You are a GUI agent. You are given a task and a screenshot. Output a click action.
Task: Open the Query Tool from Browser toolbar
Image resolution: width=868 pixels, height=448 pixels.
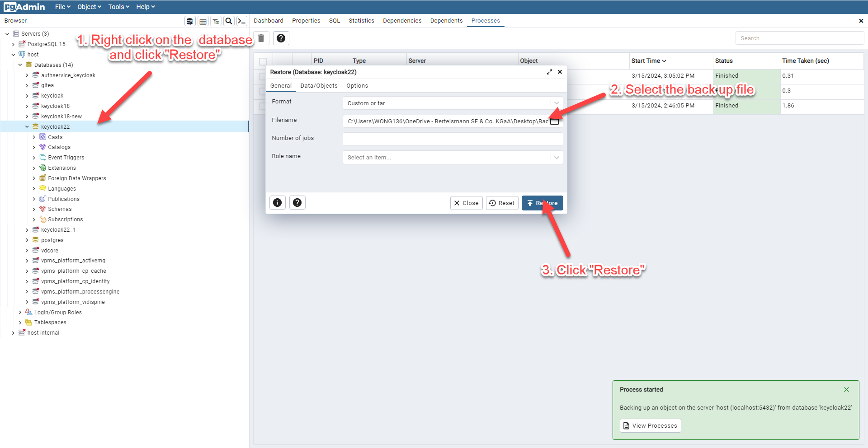click(x=190, y=21)
